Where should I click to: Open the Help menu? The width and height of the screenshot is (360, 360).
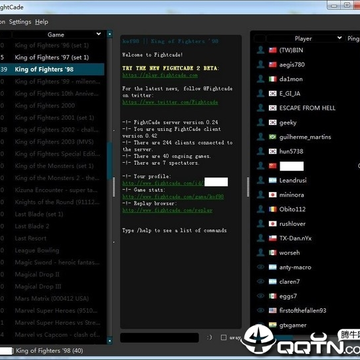42,22
